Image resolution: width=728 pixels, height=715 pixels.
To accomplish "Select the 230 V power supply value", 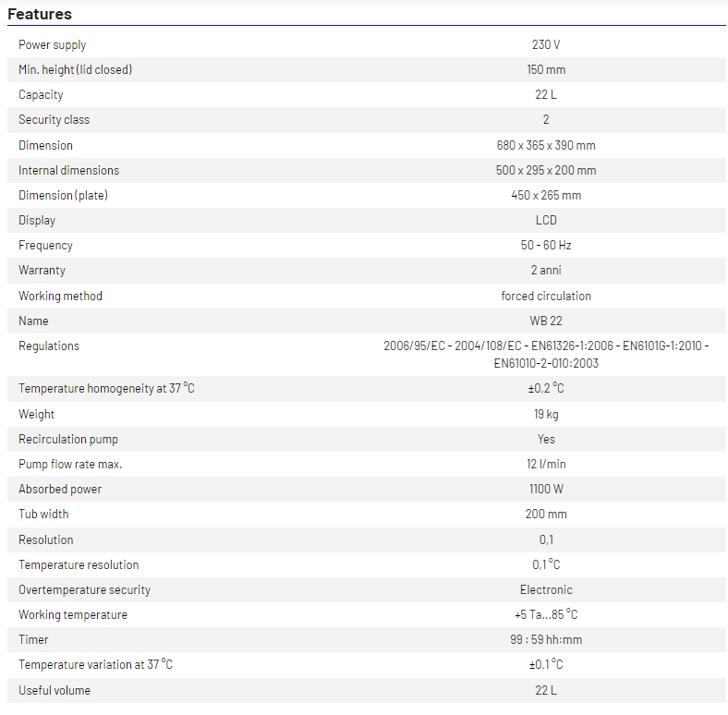I will click(546, 45).
